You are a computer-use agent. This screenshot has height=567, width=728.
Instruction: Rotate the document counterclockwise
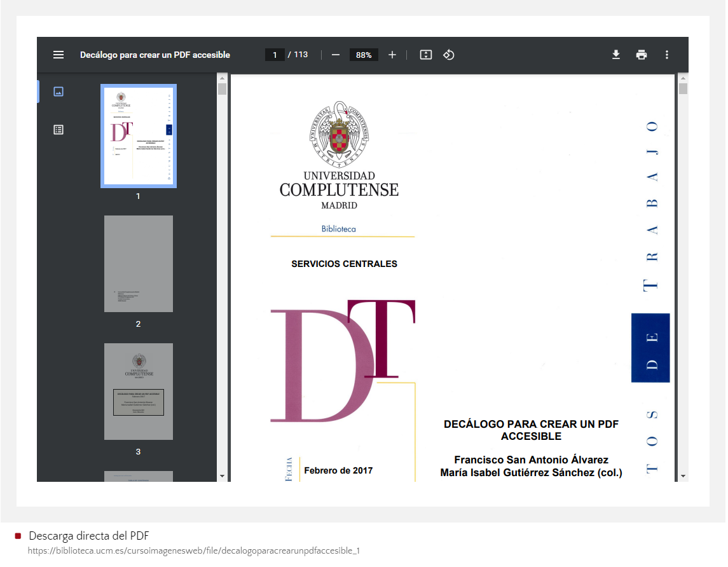point(448,55)
